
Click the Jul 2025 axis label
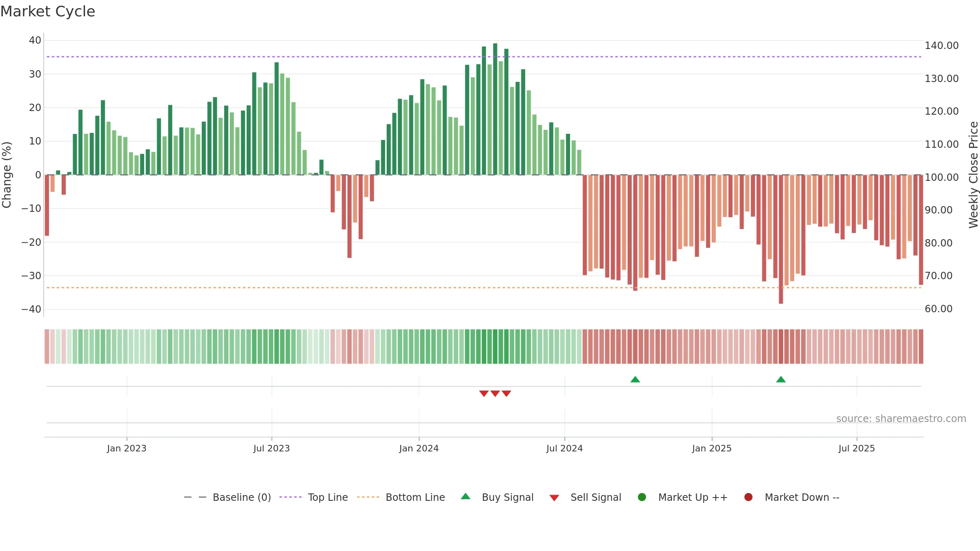click(857, 448)
